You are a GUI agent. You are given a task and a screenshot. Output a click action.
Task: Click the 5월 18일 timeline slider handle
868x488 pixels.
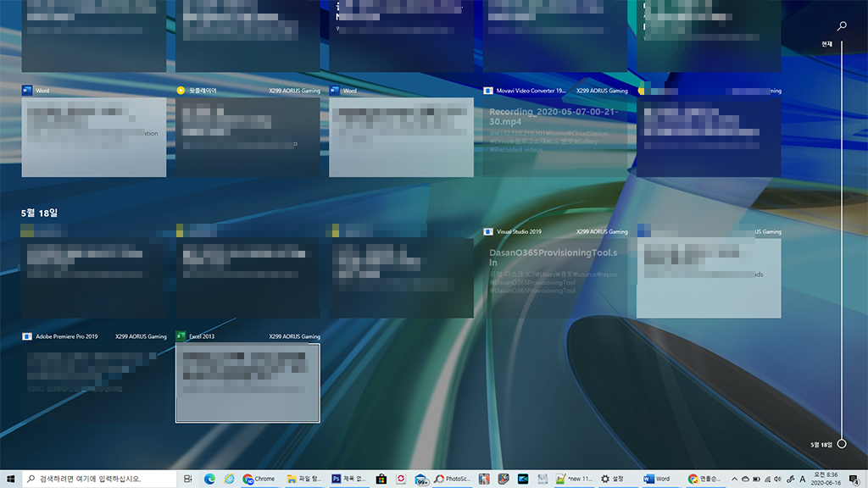842,444
